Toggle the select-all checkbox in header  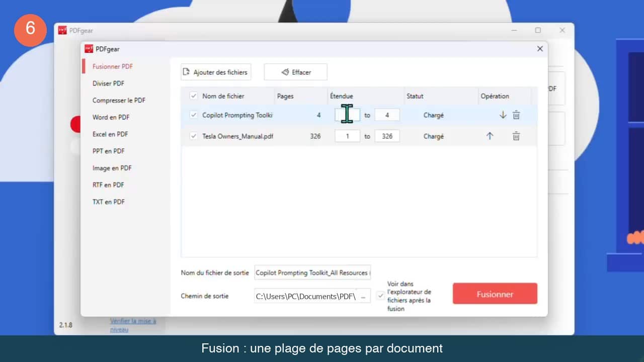tap(194, 96)
